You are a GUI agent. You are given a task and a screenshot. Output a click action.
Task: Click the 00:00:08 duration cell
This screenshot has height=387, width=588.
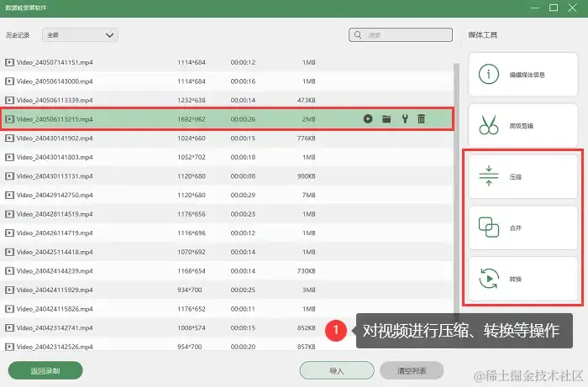(243, 176)
